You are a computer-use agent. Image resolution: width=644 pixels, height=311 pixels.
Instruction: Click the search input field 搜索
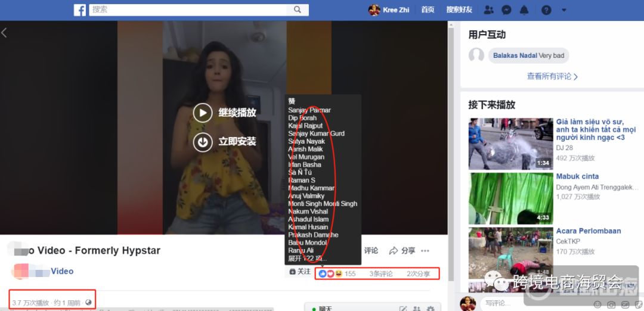(x=188, y=10)
